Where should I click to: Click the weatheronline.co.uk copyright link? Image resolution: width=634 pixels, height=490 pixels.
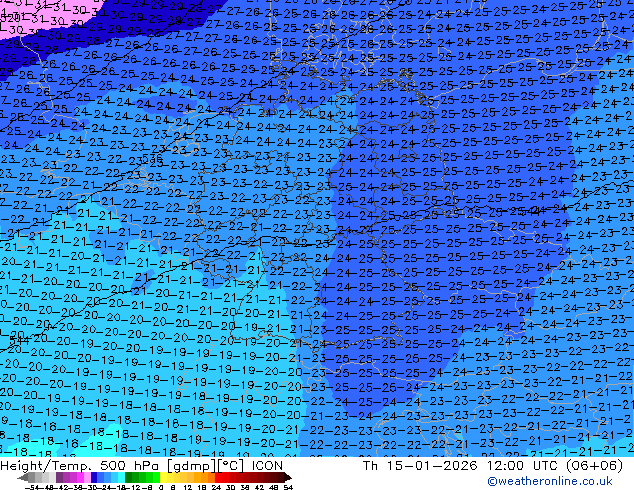[550, 481]
